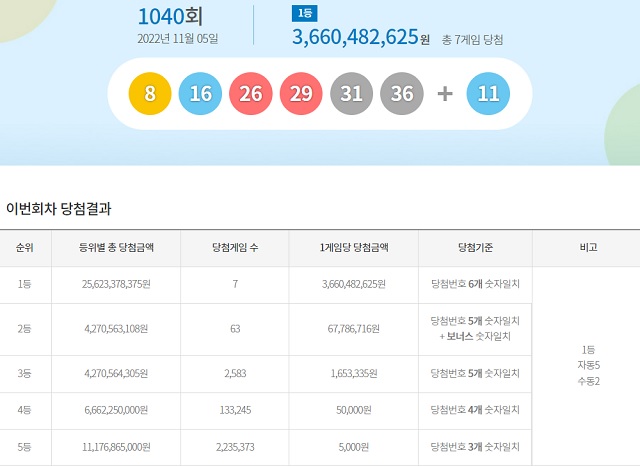Click the 2등 rank cell
Viewport: 640px width, 466px height.
coord(24,329)
